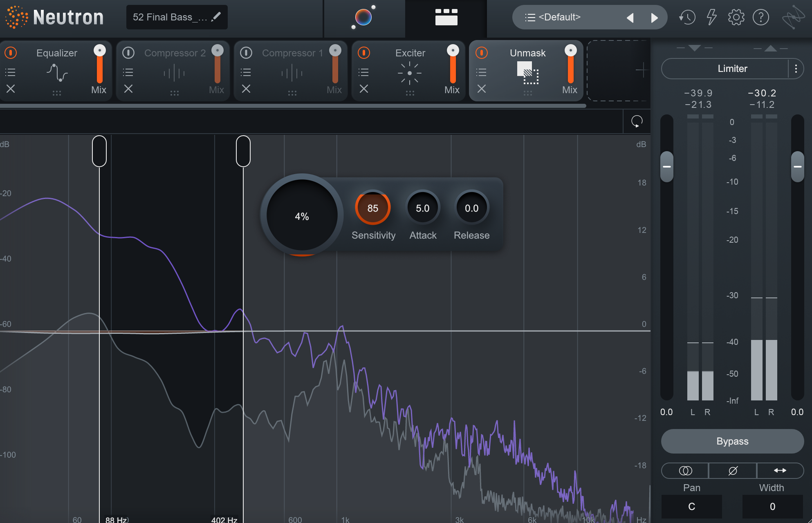The height and width of the screenshot is (523, 812).
Task: Click the 52 Final Bass preset name
Action: (x=170, y=17)
